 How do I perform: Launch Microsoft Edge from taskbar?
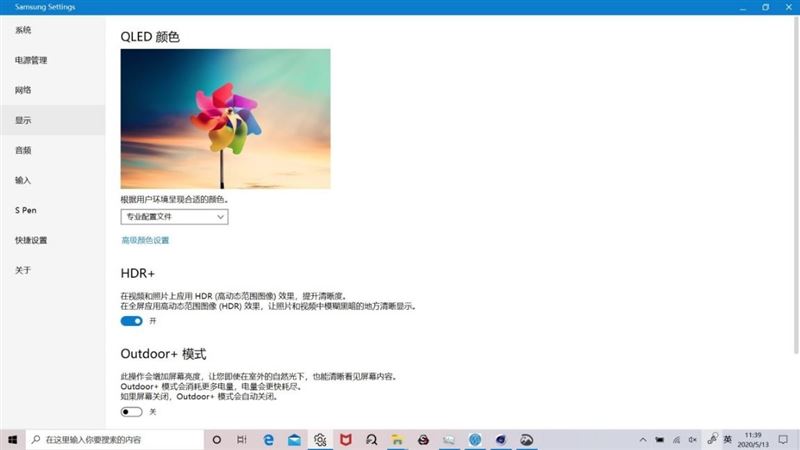(268, 440)
